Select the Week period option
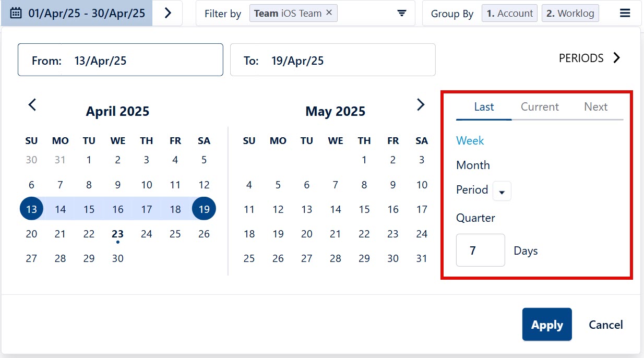This screenshot has height=358, width=644. click(x=470, y=140)
